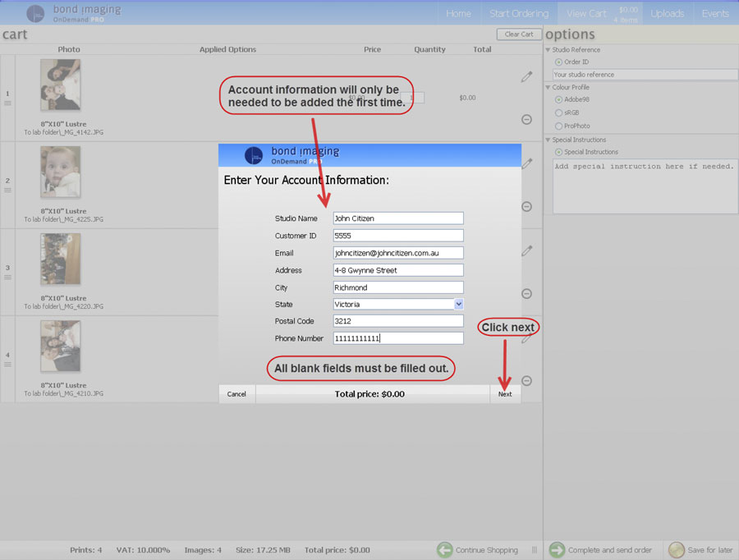Viewport: 739px width, 560px height.
Task: Click the Save for later icon
Action: (x=677, y=549)
